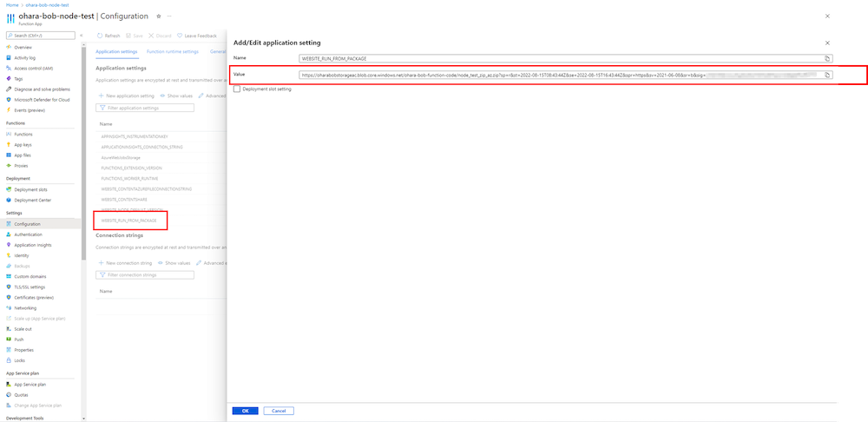
Task: Add a New connection string
Action: coord(125,263)
